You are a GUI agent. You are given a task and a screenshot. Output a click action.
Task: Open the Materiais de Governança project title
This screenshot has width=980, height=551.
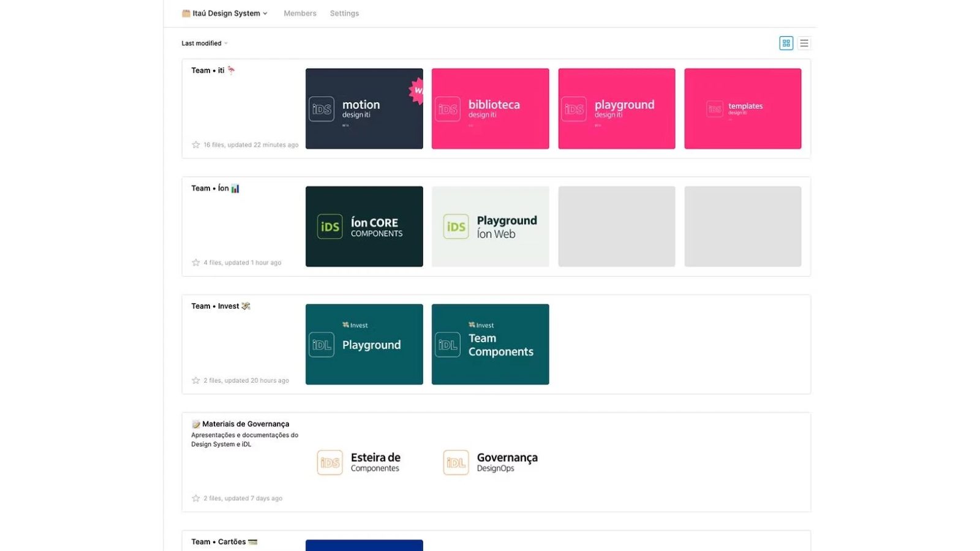[x=240, y=424]
